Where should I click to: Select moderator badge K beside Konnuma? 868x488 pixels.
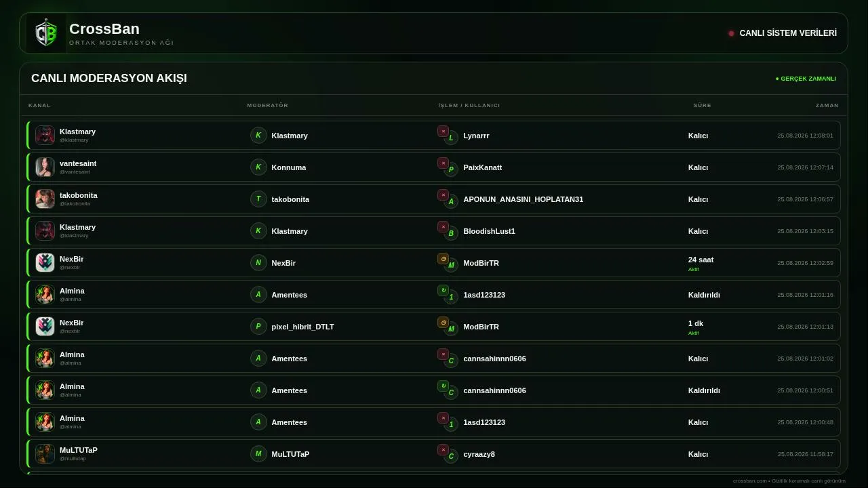pyautogui.click(x=258, y=167)
